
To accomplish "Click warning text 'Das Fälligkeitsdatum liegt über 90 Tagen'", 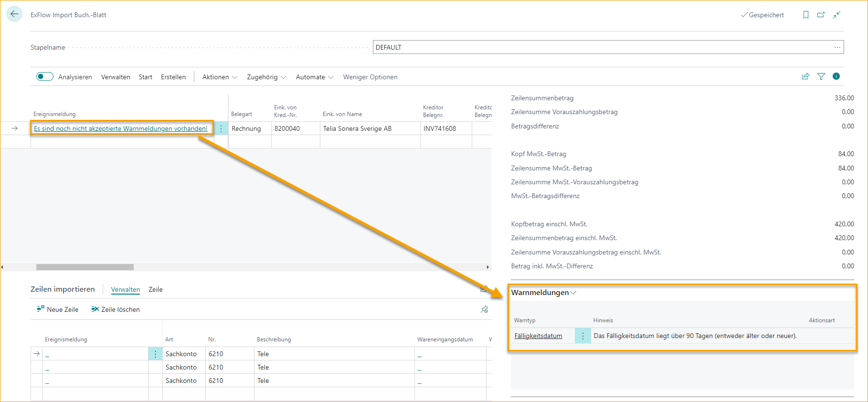I will click(x=695, y=336).
